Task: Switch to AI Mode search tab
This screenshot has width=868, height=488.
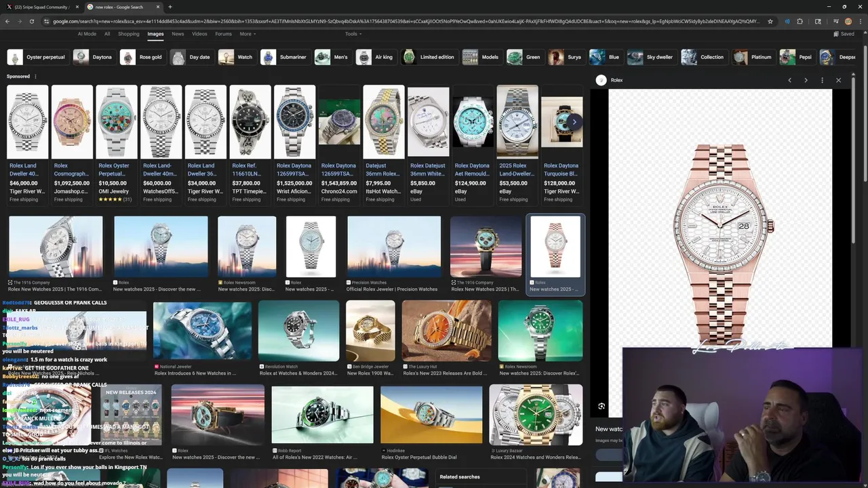Action: [87, 34]
